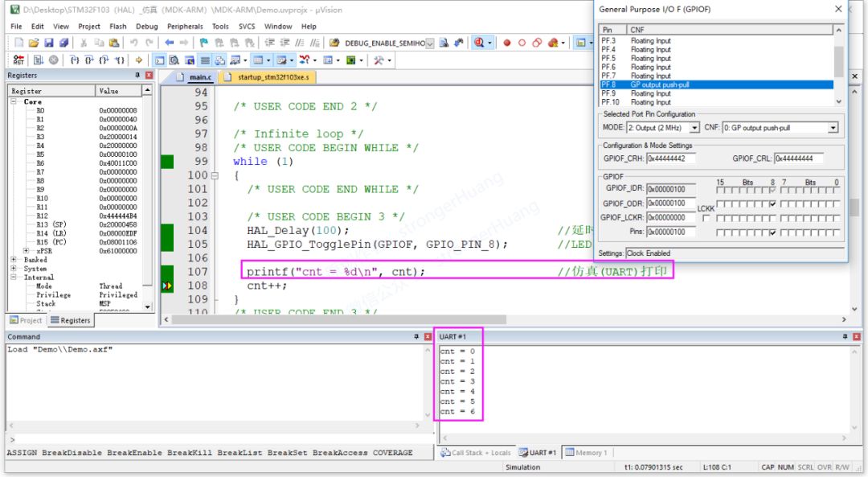This screenshot has height=477, width=868.
Task: Toggle a GPIOF Pins bit checkbox
Action: point(772,232)
